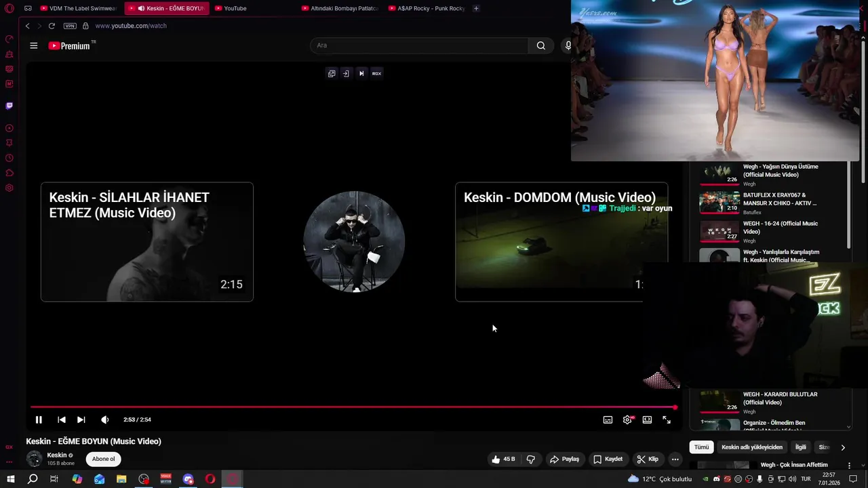Save the video with Kaydet
868x488 pixels.
pyautogui.click(x=608, y=459)
